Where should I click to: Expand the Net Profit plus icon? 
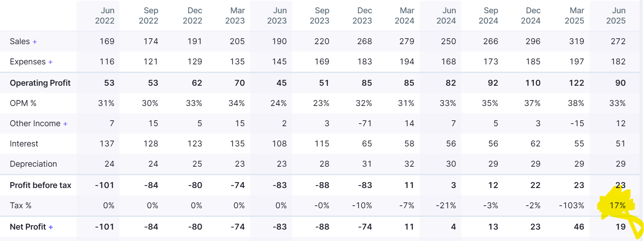tap(51, 227)
